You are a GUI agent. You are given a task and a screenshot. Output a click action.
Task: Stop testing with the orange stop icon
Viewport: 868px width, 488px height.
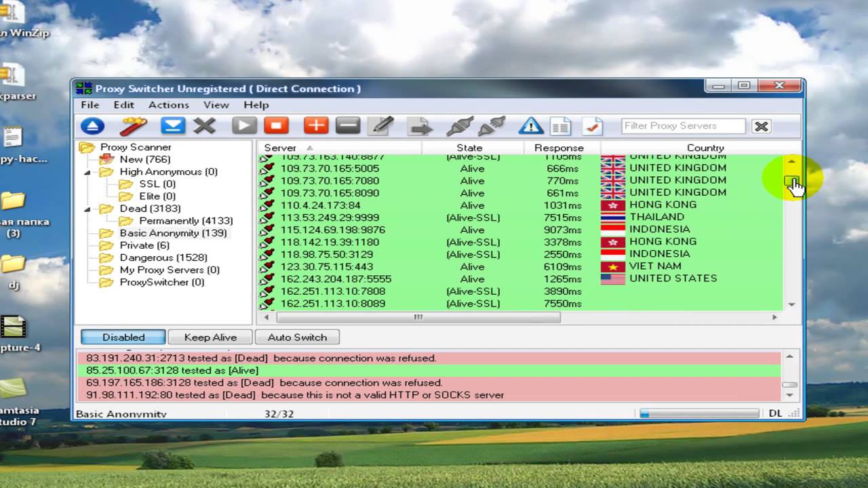tap(277, 126)
